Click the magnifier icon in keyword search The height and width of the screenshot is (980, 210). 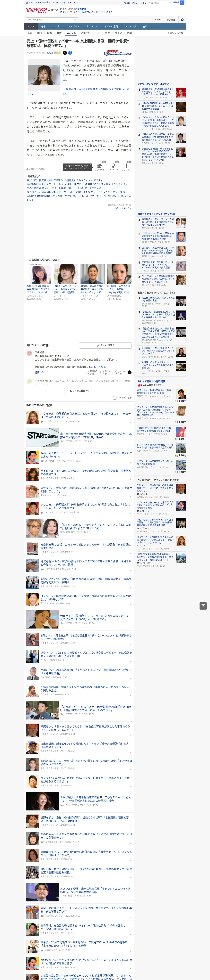(75, 20)
